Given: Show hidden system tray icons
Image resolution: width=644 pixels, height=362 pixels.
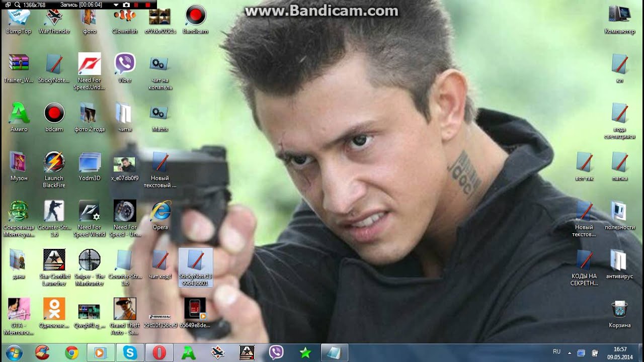Looking at the screenshot, I should [570, 353].
